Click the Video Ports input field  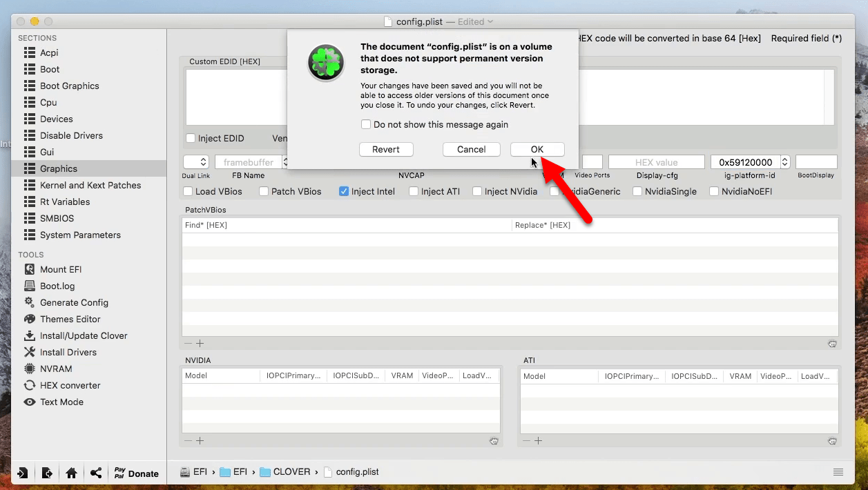pos(592,162)
